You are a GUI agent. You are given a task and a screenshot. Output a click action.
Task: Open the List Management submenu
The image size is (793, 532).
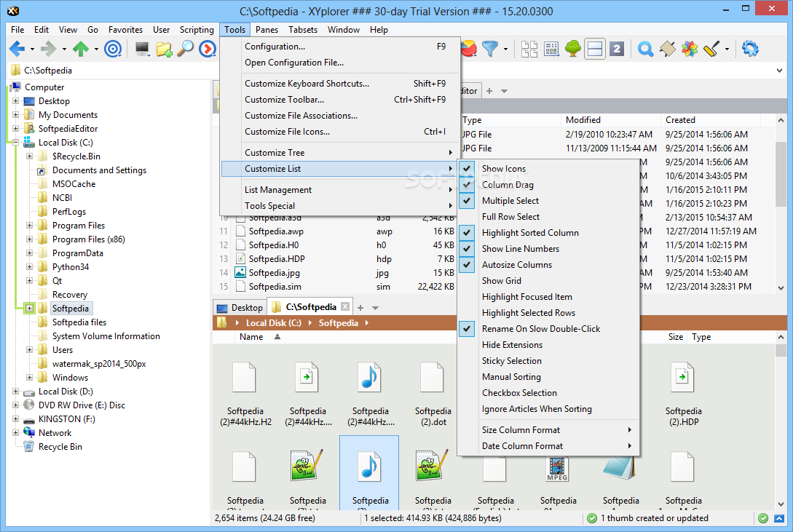(340, 190)
